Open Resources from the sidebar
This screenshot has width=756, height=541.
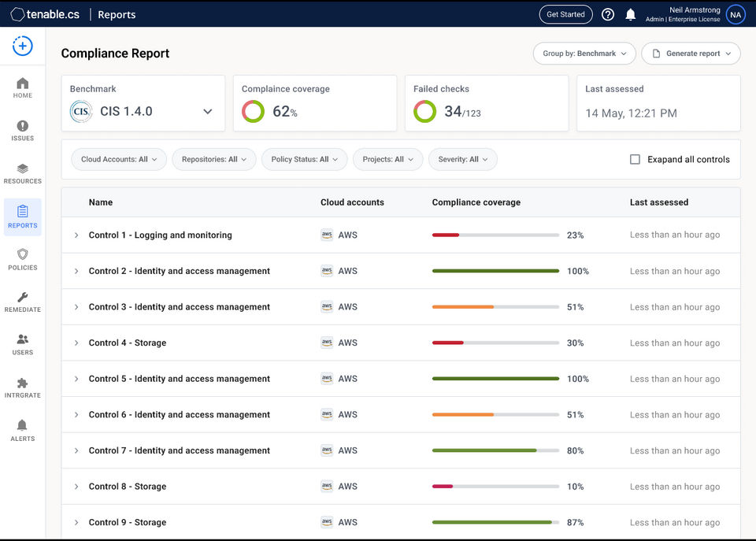pyautogui.click(x=23, y=173)
